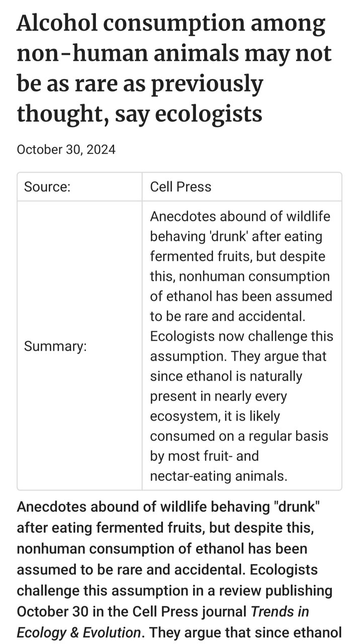This screenshot has width=359, height=644.
Task: Click the "Cell Press" source name
Action: [x=181, y=187]
